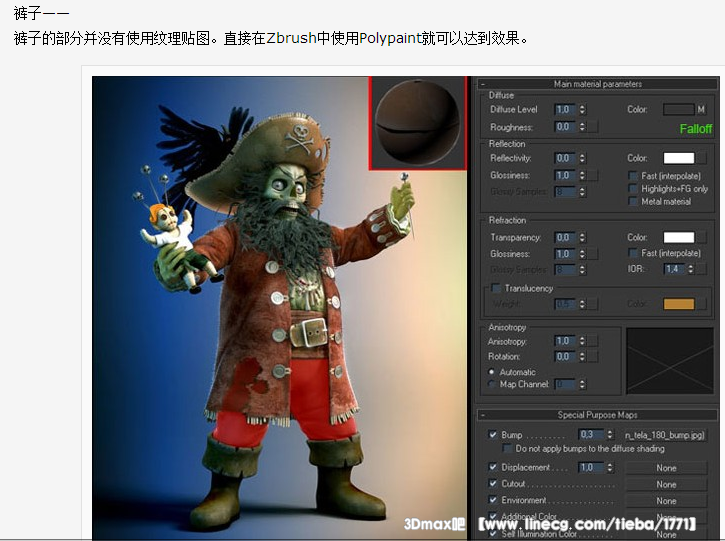Click the Refraction Glossiness spinner arrows
The image size is (725, 541).
click(x=582, y=254)
